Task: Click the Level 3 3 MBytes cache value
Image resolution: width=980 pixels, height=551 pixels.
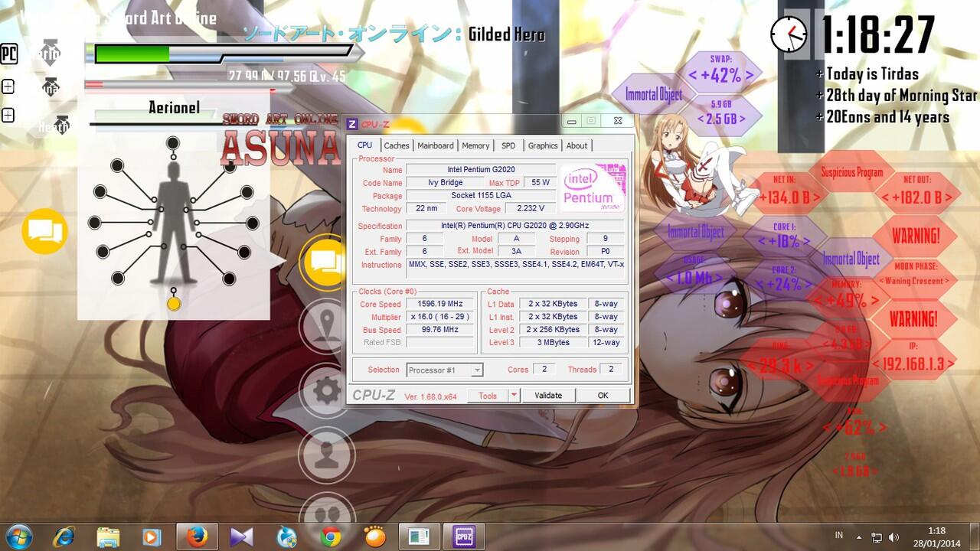Action: (553, 342)
